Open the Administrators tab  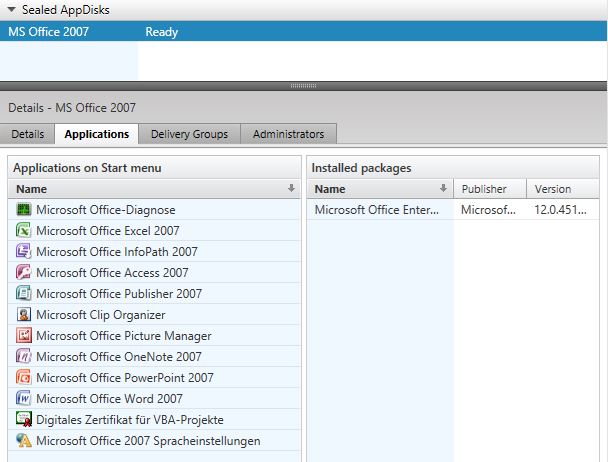(x=288, y=134)
